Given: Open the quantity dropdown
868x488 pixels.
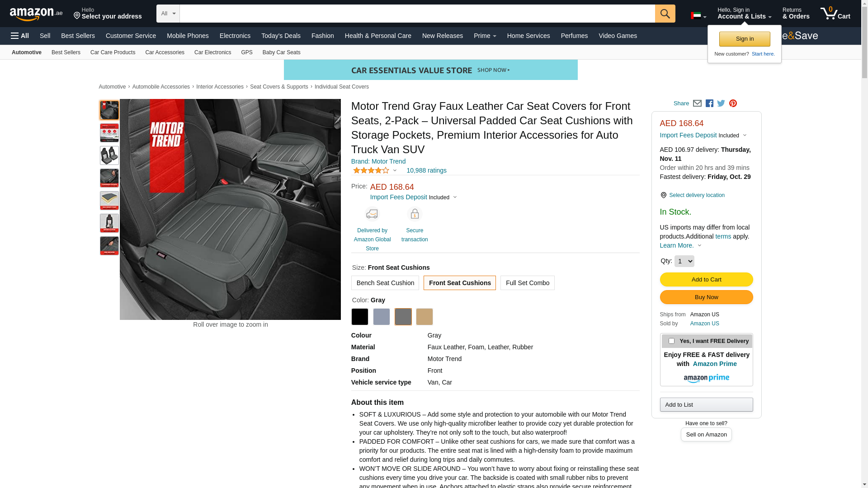Looking at the screenshot, I should tap(684, 261).
